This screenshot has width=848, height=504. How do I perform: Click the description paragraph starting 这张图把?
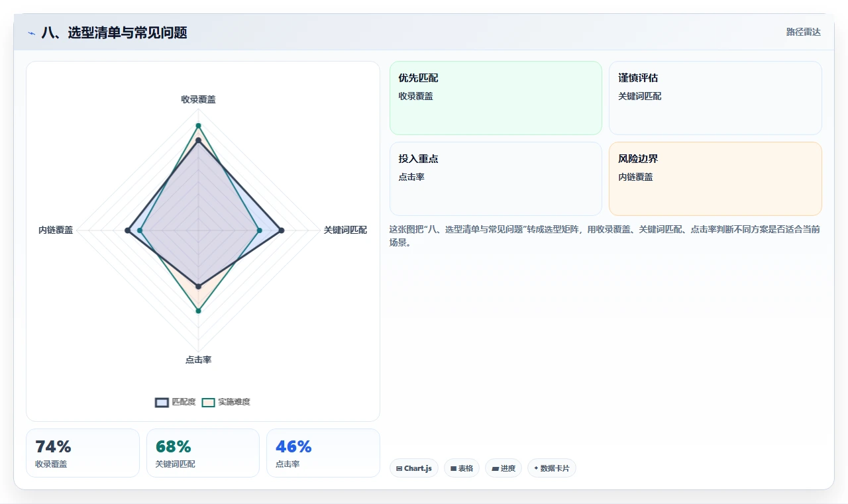tap(605, 236)
